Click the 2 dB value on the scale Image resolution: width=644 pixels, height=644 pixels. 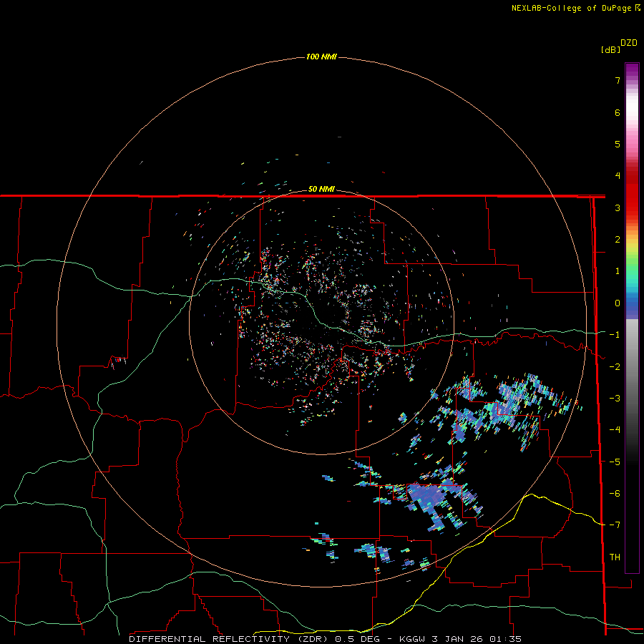pyautogui.click(x=618, y=240)
